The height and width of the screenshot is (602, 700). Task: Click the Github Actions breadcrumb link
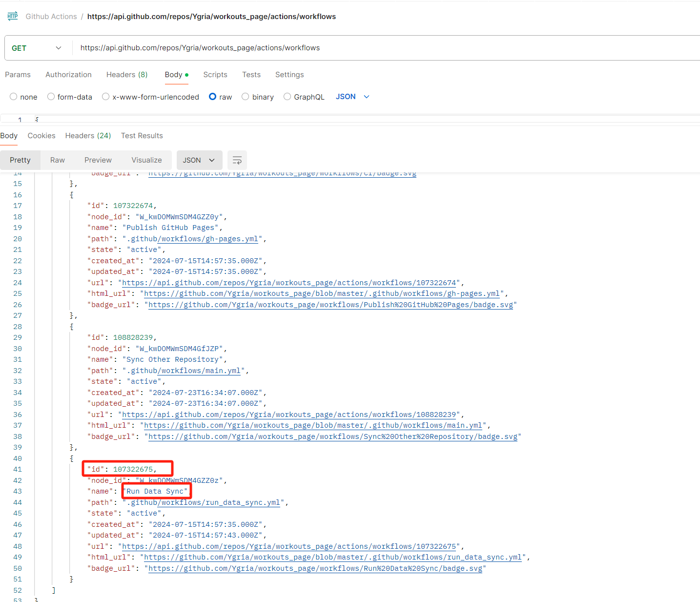tap(51, 17)
